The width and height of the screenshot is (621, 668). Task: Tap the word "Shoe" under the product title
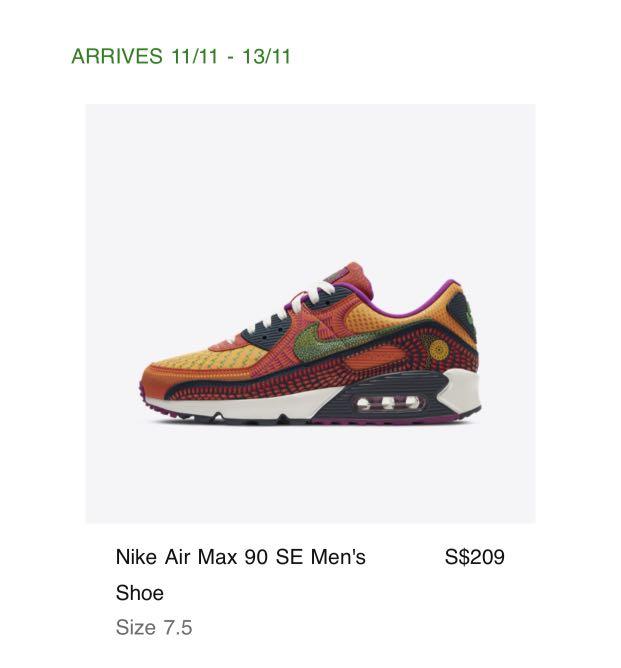tap(140, 593)
